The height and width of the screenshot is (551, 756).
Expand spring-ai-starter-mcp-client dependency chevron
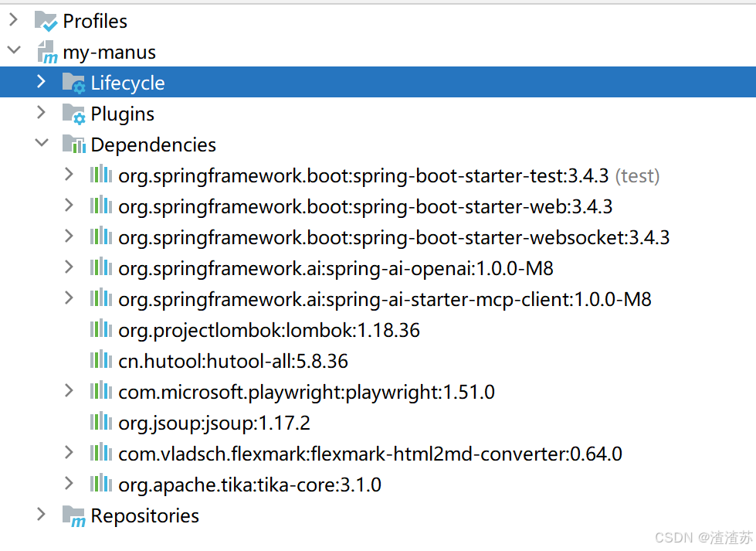[x=69, y=298]
